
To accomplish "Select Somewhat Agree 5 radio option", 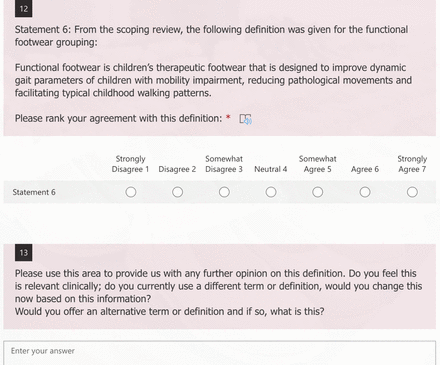I will tap(317, 192).
